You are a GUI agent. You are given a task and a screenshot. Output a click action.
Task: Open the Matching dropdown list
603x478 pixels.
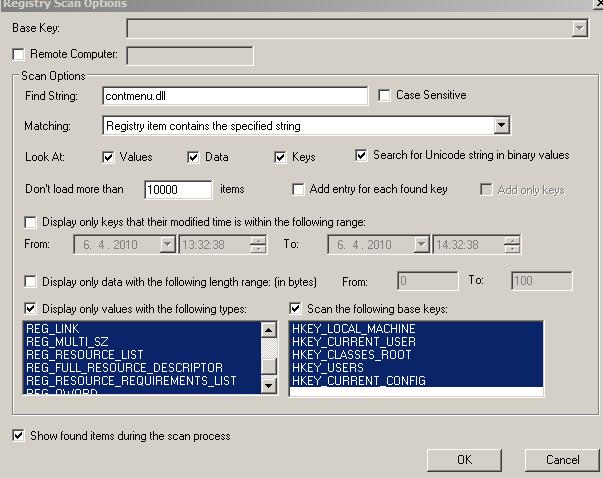502,126
